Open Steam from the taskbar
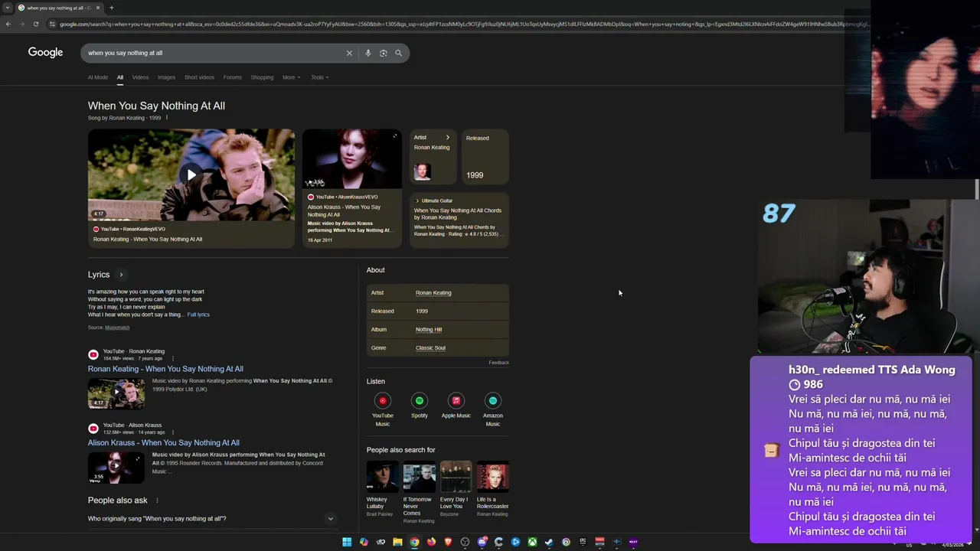The height and width of the screenshot is (551, 980). tap(549, 542)
